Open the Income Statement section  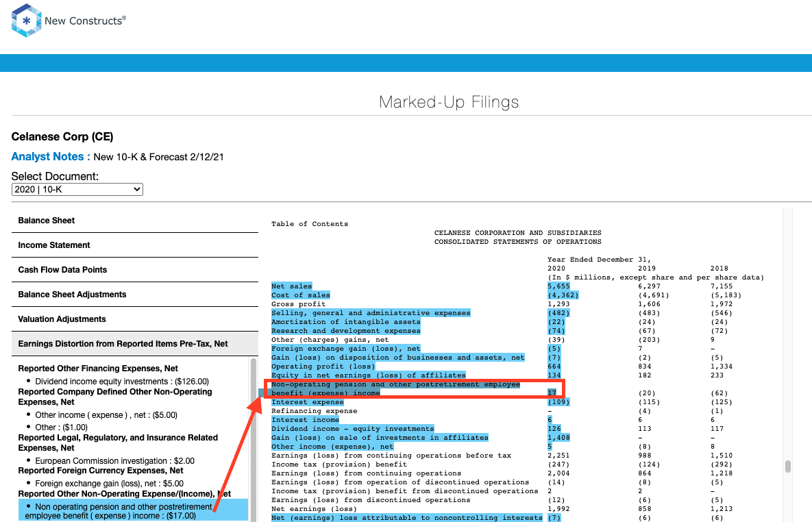point(134,245)
